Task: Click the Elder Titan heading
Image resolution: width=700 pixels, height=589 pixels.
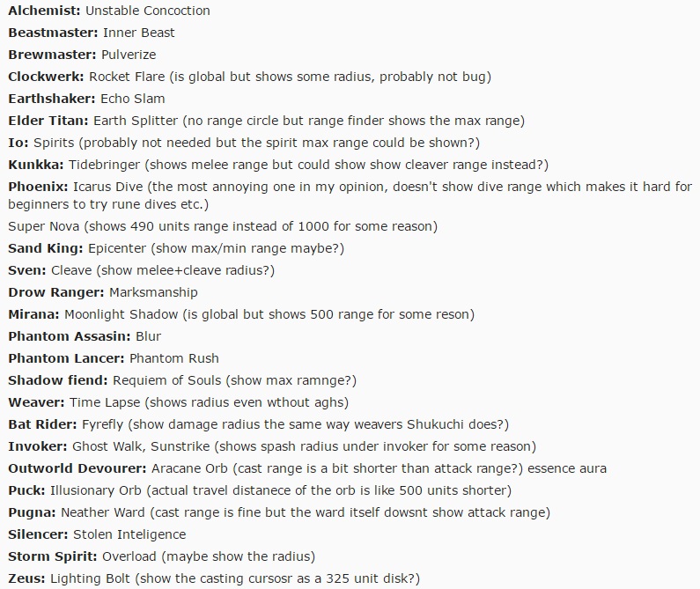Action: click(48, 121)
